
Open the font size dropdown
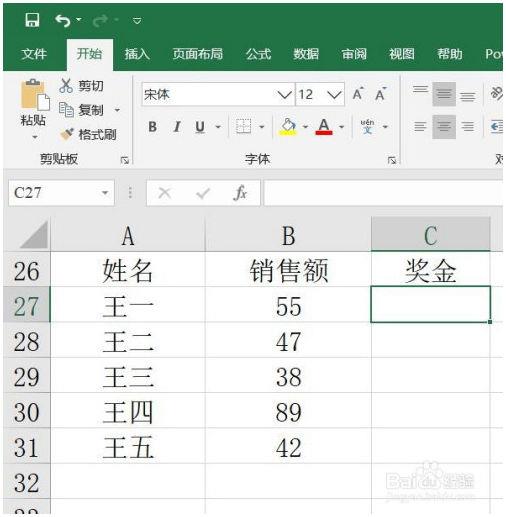pos(334,95)
